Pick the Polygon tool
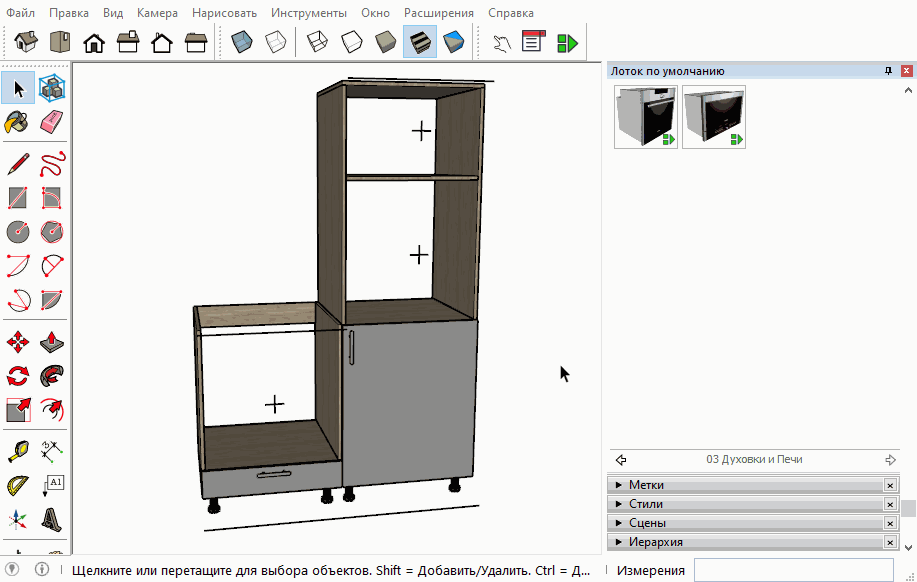Image resolution: width=917 pixels, height=582 pixels. click(x=52, y=232)
